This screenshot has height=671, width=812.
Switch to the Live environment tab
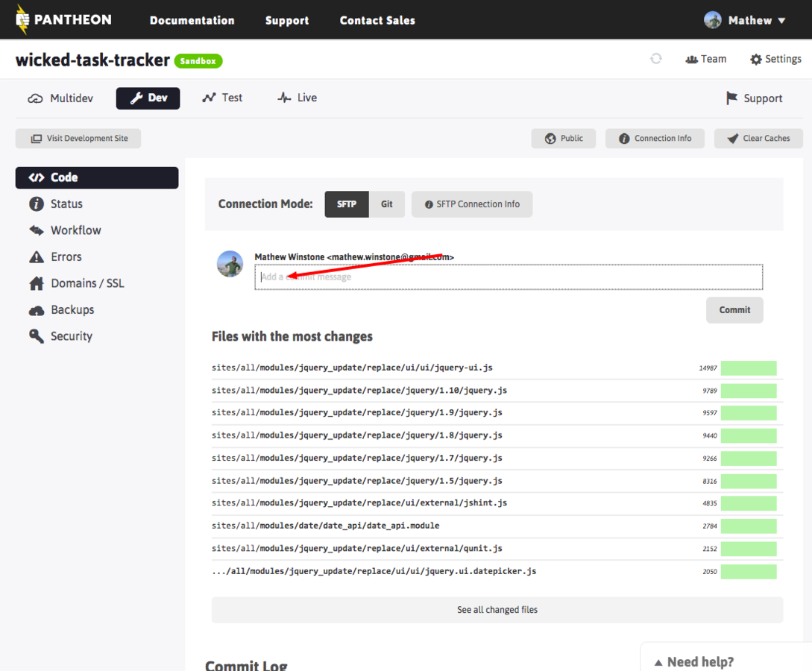pos(298,98)
